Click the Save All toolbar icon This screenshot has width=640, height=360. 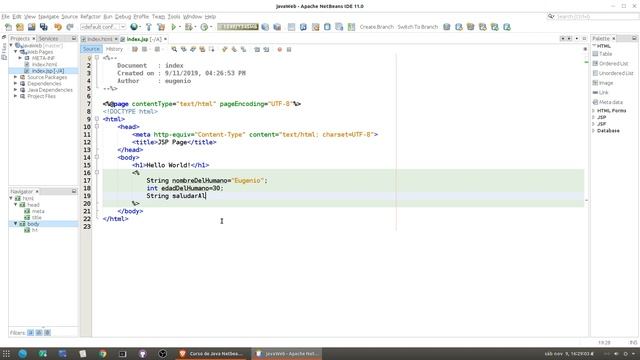click(44, 27)
